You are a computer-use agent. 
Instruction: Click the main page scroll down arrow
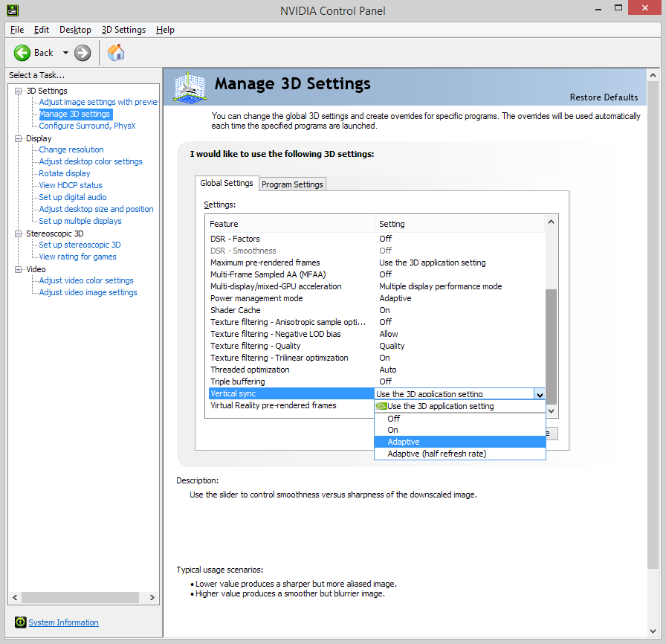[x=653, y=631]
